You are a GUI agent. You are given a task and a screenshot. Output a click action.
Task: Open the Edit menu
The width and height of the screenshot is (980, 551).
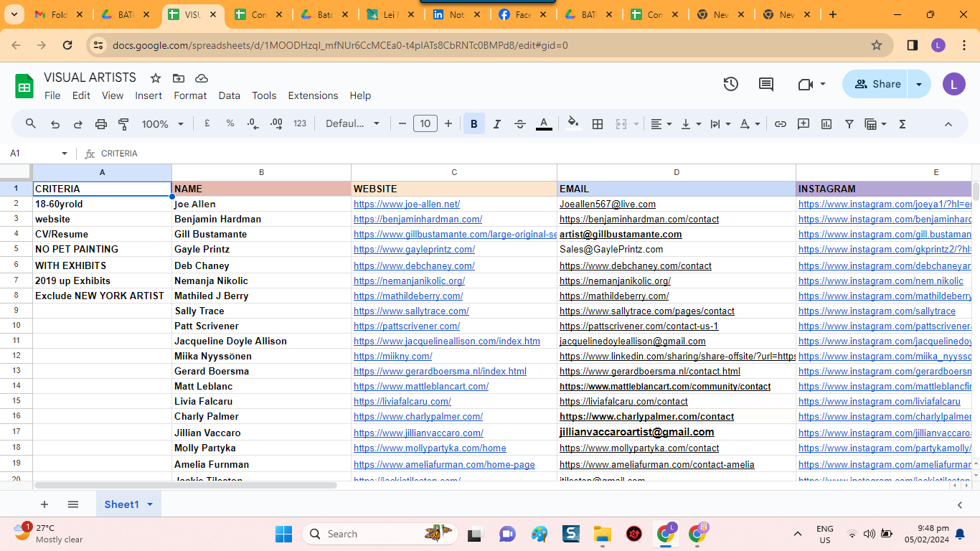coord(81,95)
